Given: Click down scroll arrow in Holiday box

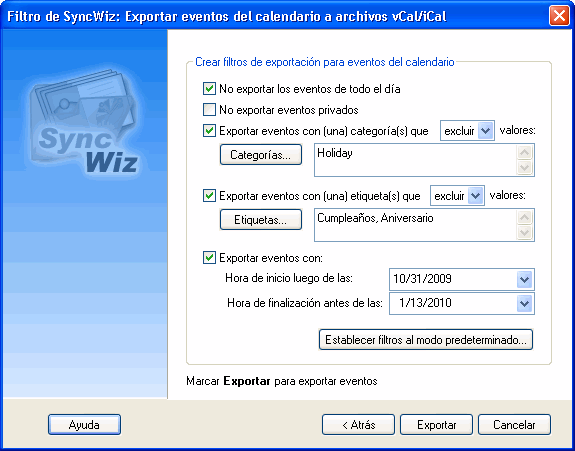Looking at the screenshot, I should pyautogui.click(x=524, y=168).
